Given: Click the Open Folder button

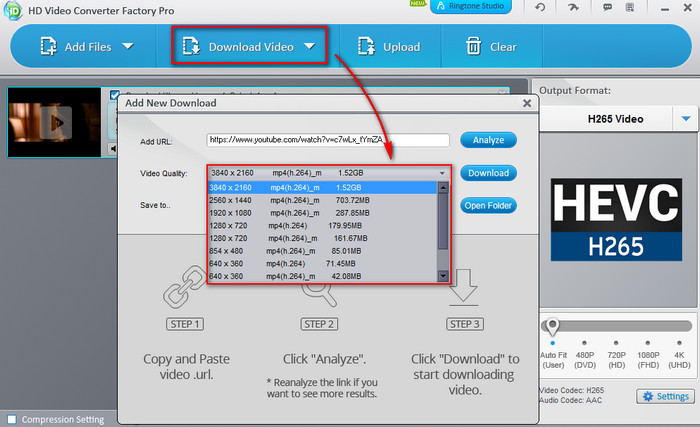Looking at the screenshot, I should [x=488, y=205].
